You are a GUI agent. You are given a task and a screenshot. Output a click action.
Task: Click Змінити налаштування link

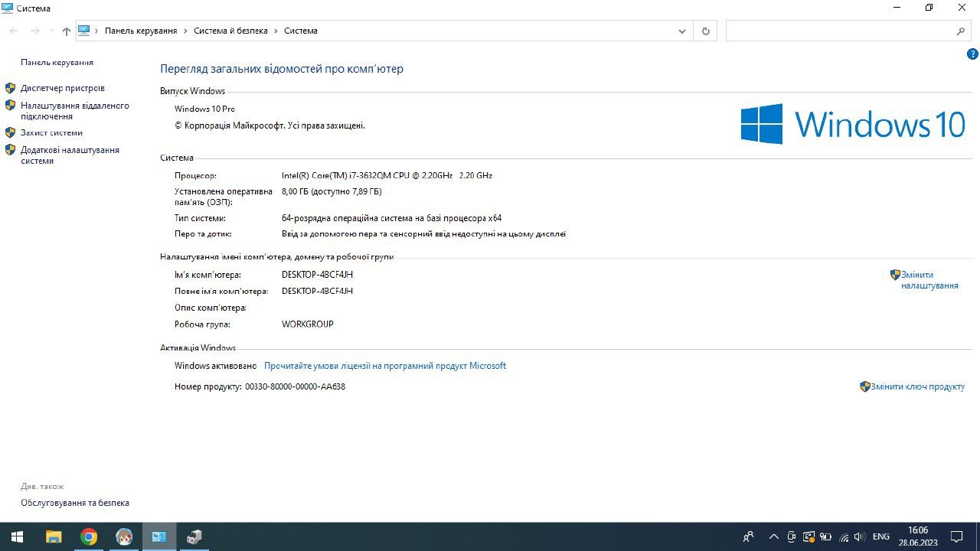tap(929, 280)
